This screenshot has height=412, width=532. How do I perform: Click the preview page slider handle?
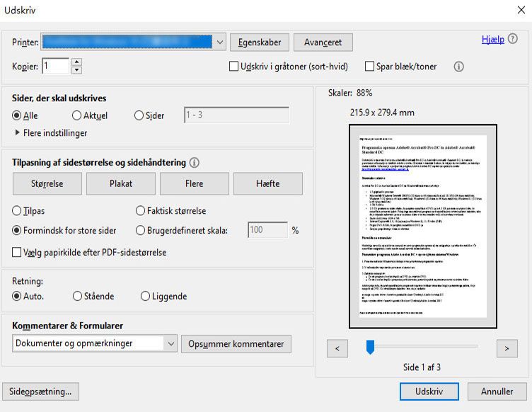[370, 347]
